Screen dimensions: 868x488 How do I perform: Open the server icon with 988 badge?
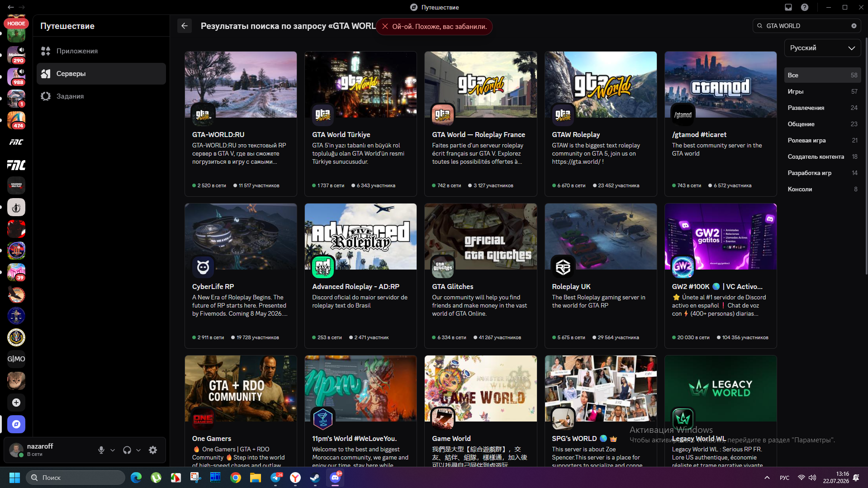coord(16,77)
